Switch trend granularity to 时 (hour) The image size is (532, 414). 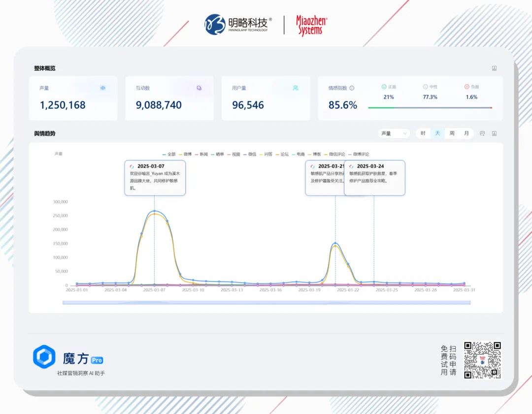click(x=423, y=133)
